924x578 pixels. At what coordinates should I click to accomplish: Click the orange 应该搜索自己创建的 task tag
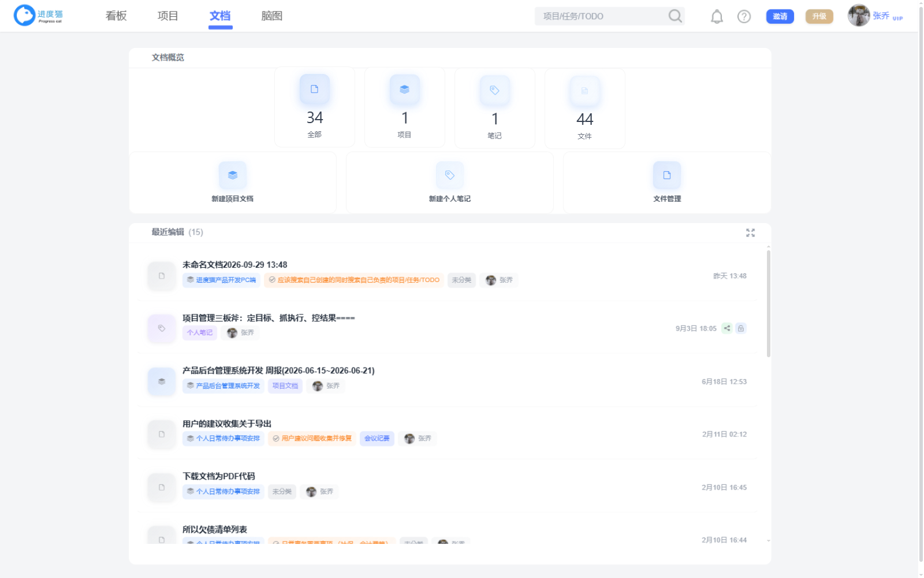(x=354, y=280)
